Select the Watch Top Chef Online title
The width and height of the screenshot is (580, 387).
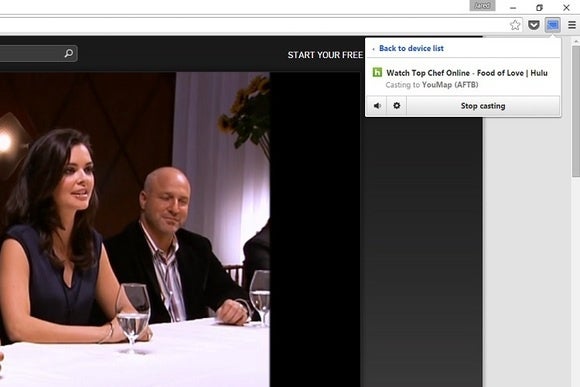tap(467, 73)
